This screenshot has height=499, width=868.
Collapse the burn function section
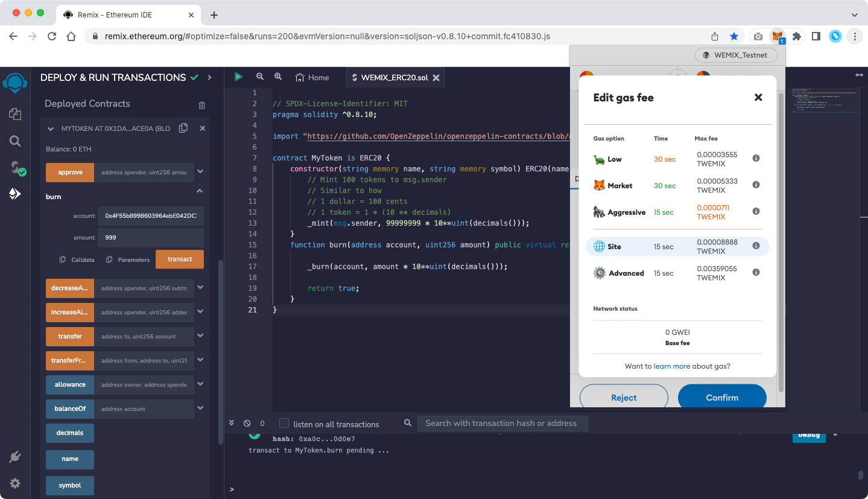(x=200, y=191)
